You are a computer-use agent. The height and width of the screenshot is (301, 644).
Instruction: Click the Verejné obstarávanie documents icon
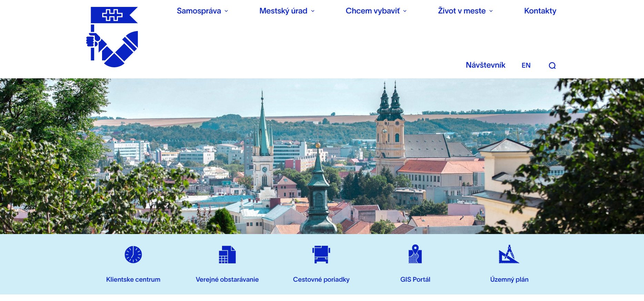pos(227,255)
